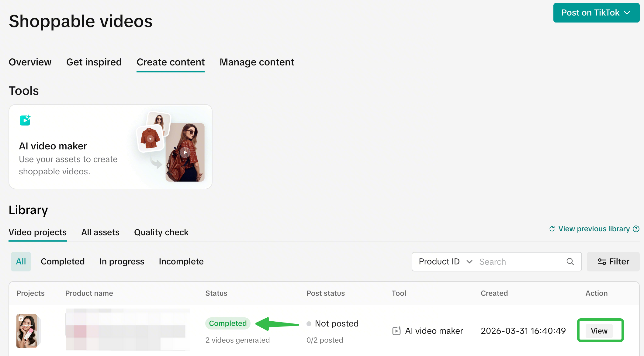Click the AI video maker sparkle icon
The height and width of the screenshot is (356, 644).
pyautogui.click(x=25, y=120)
